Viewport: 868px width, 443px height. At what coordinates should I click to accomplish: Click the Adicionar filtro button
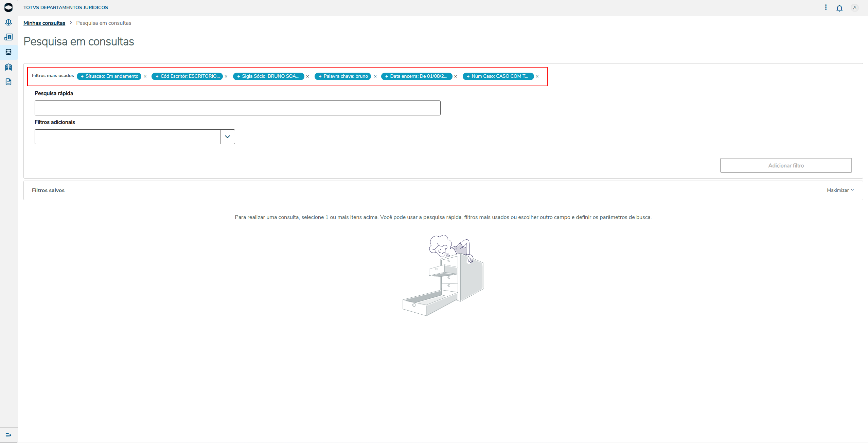pyautogui.click(x=786, y=165)
